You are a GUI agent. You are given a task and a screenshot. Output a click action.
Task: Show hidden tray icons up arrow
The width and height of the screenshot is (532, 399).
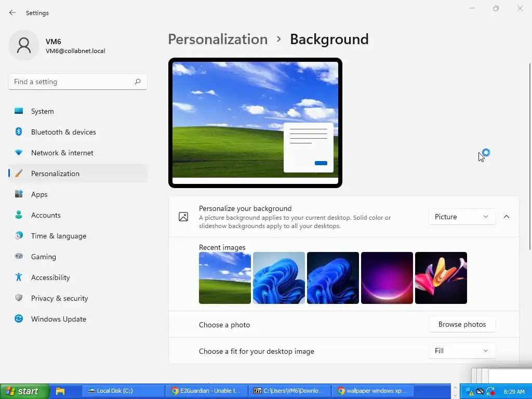455,388
